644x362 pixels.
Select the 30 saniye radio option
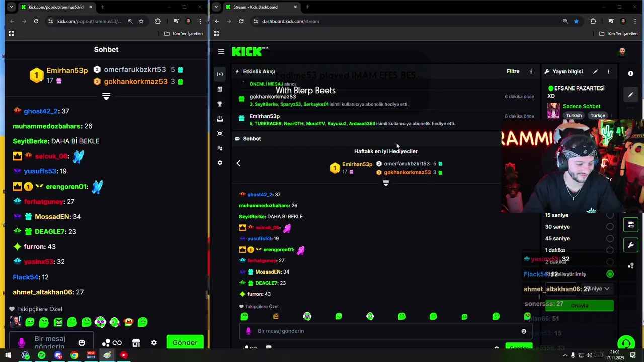tap(610, 227)
